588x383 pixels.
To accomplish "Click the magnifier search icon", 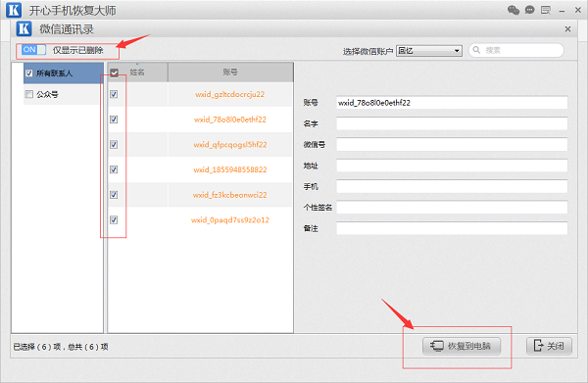I will (476, 50).
